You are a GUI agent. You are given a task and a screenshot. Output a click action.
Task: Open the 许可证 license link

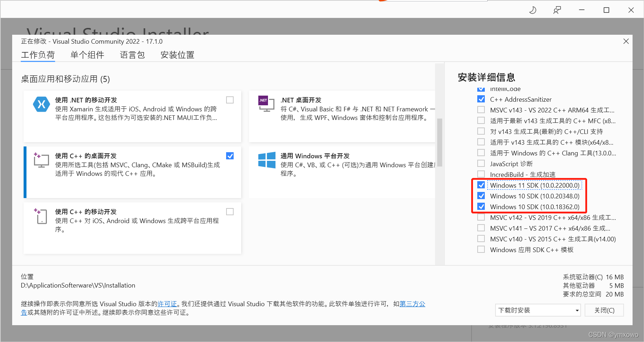point(167,304)
